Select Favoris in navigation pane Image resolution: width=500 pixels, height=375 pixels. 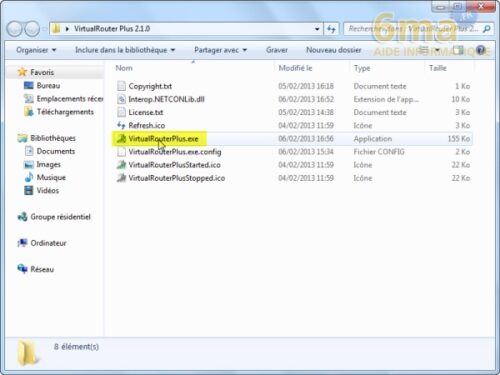click(x=42, y=72)
